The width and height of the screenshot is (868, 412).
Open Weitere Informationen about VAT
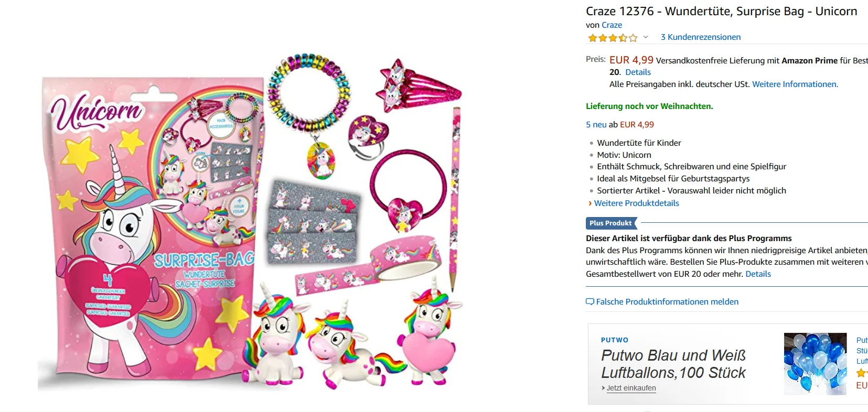point(795,84)
